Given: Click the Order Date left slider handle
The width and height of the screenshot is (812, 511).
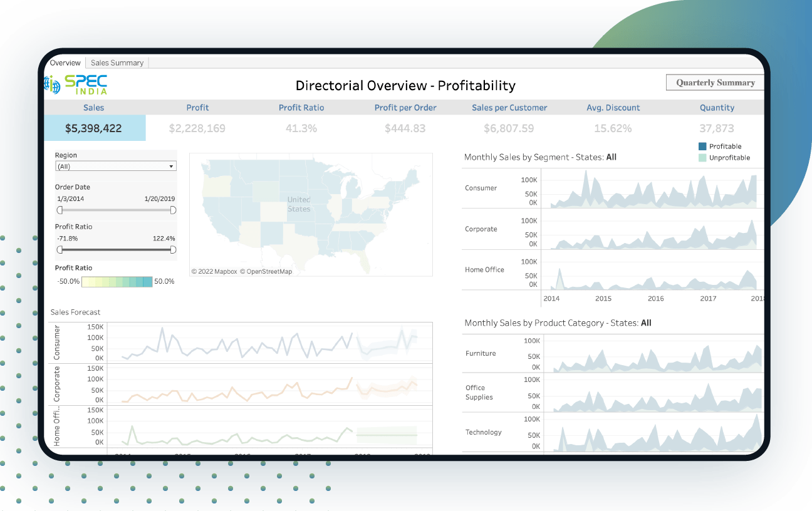Looking at the screenshot, I should tap(60, 210).
